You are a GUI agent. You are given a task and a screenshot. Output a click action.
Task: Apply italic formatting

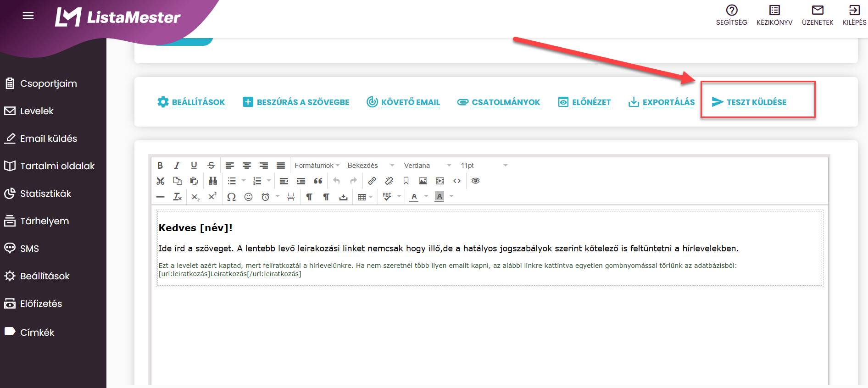coord(177,166)
